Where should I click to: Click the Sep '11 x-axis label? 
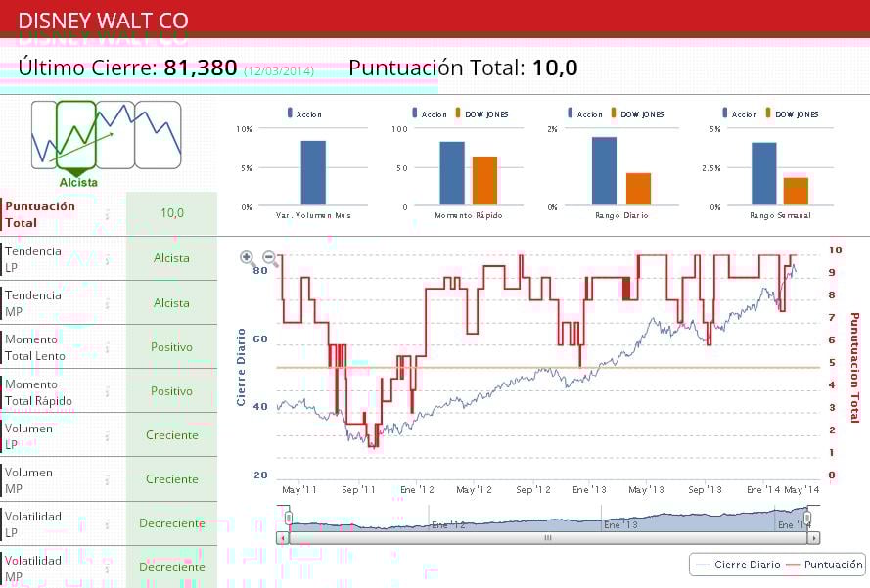click(x=358, y=490)
